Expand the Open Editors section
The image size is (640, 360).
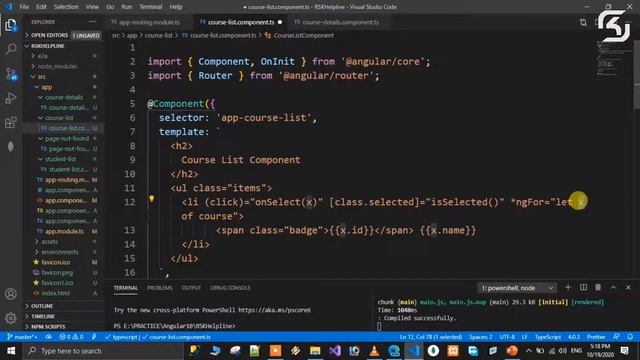(x=63, y=36)
